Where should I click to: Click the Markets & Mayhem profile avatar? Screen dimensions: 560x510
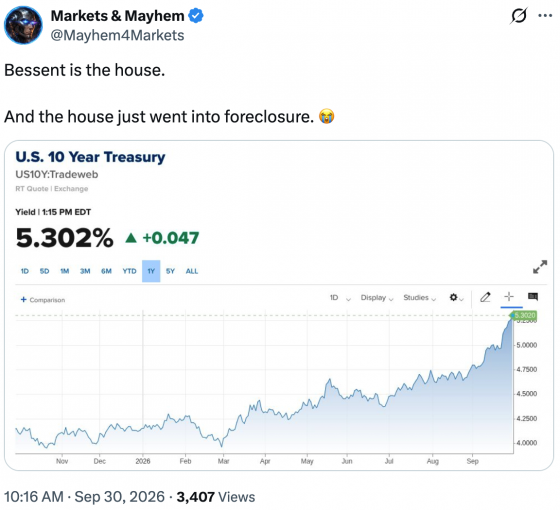coord(23,25)
